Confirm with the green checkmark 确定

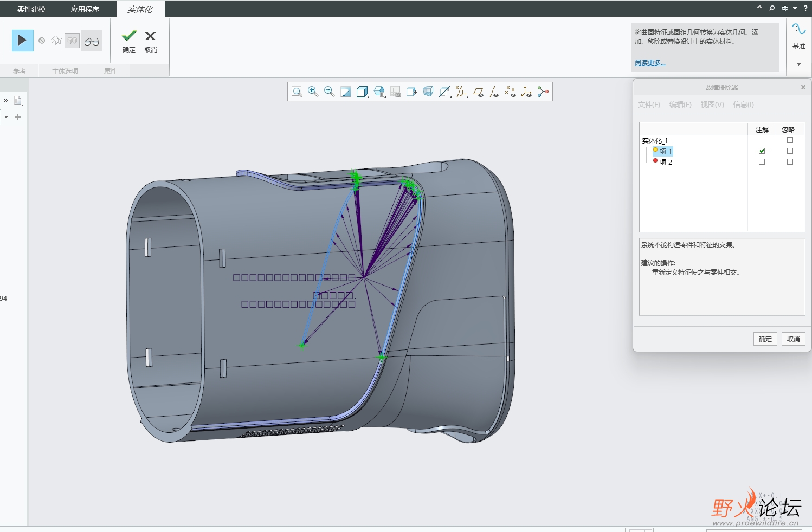pyautogui.click(x=129, y=41)
